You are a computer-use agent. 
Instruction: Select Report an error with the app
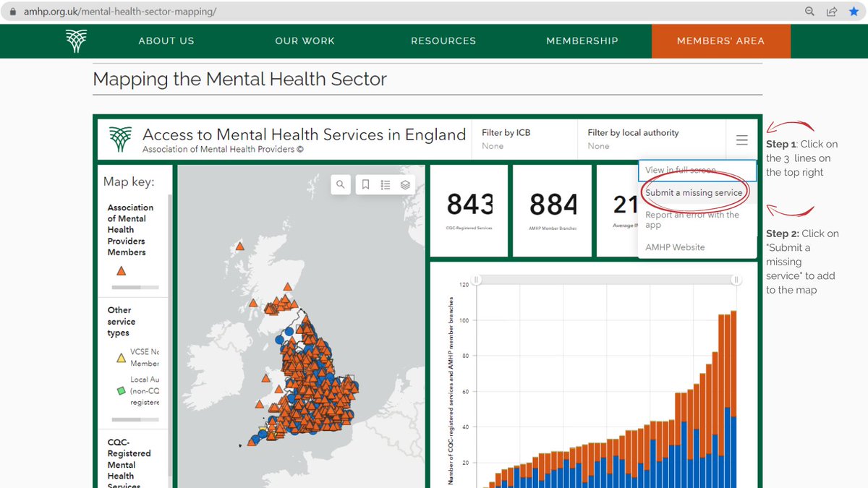pyautogui.click(x=697, y=220)
